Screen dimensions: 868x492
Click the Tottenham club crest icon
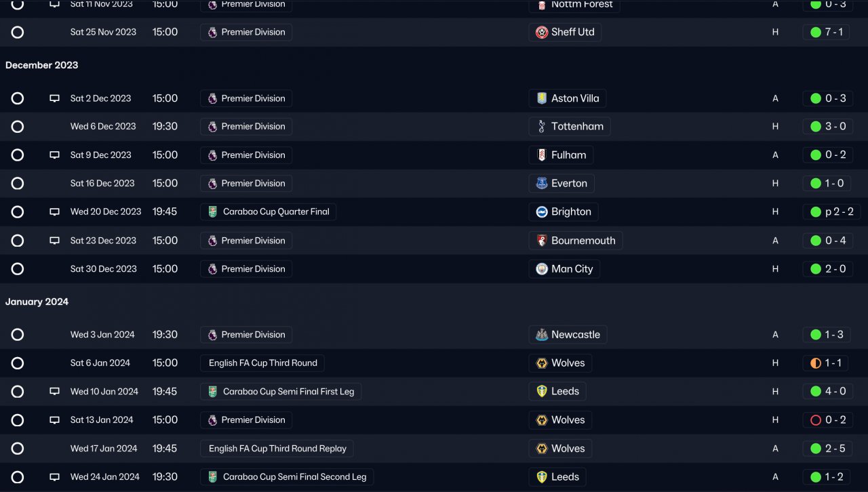[x=541, y=127]
